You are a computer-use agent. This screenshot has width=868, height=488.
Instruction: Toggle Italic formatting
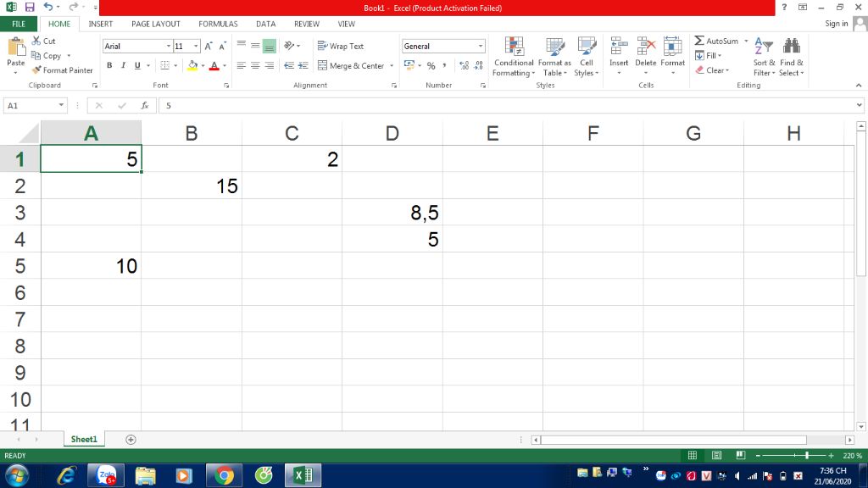[x=123, y=65]
